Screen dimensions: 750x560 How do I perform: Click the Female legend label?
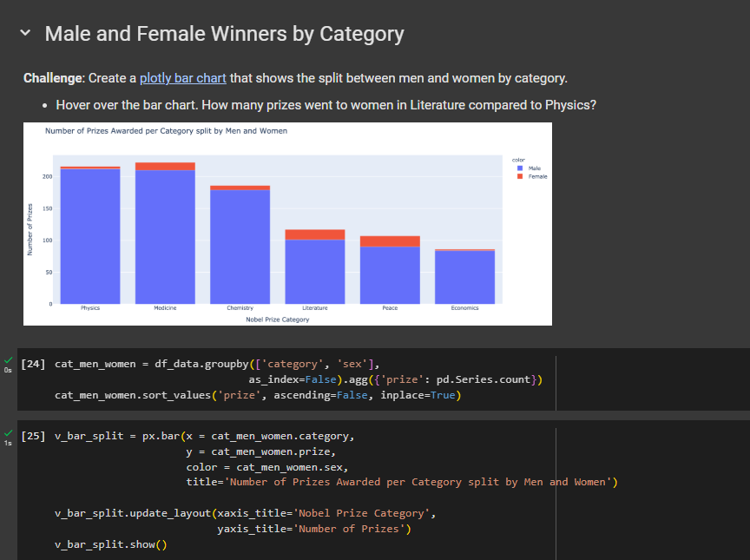coord(537,176)
